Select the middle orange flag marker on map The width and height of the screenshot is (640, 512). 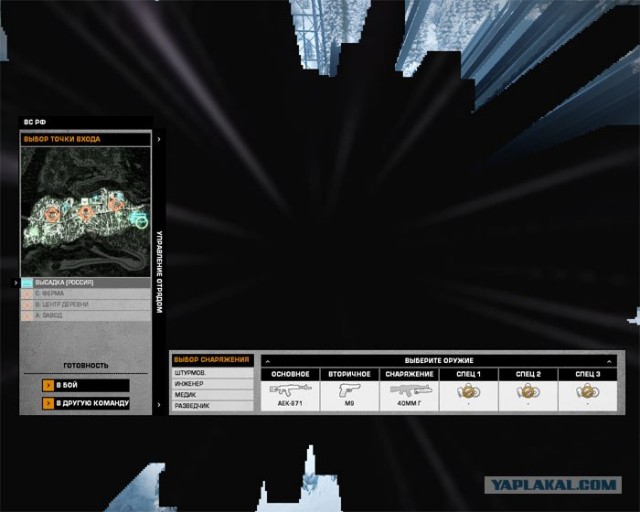pyautogui.click(x=85, y=212)
